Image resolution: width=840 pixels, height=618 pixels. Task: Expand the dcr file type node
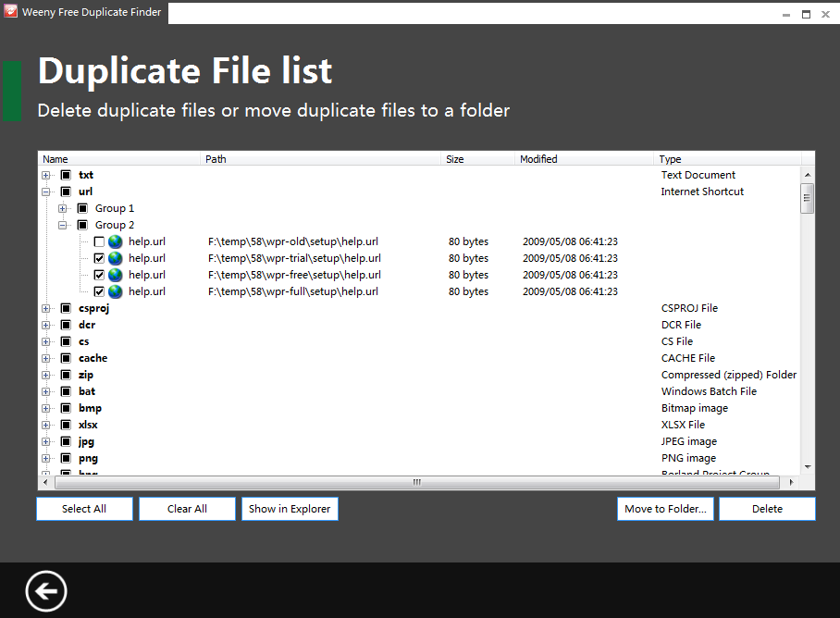click(x=46, y=325)
